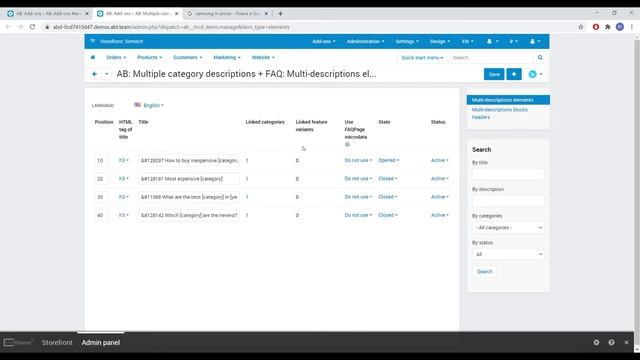Viewport: 640px width, 360px height.
Task: Change Do not use for position 20
Action: (x=358, y=179)
